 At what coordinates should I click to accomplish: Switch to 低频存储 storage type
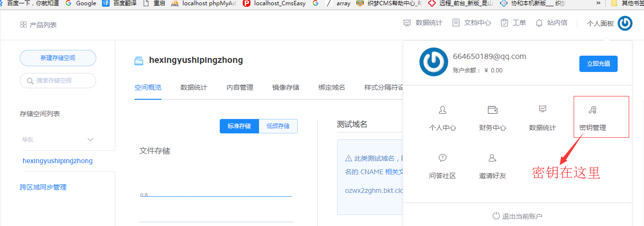(x=278, y=126)
